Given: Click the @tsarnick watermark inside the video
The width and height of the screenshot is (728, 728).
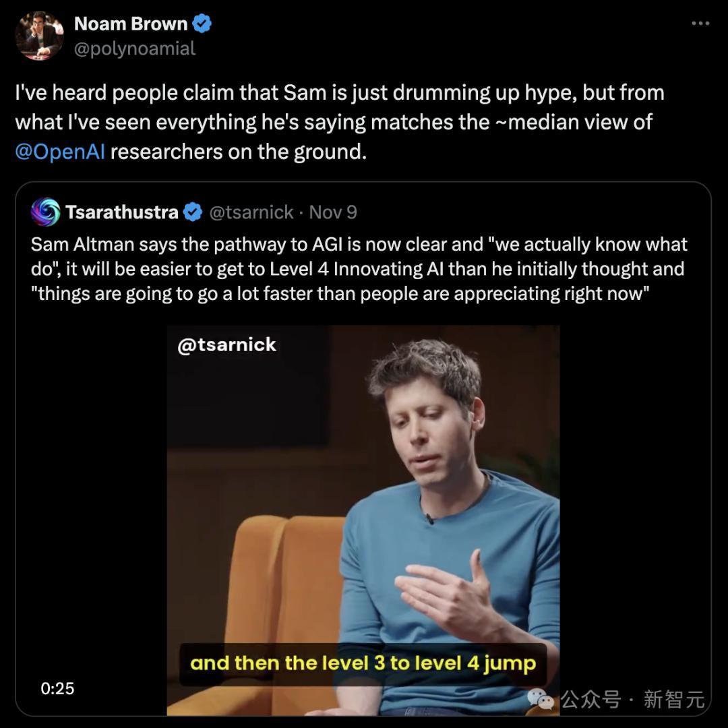Looking at the screenshot, I should coord(226,344).
